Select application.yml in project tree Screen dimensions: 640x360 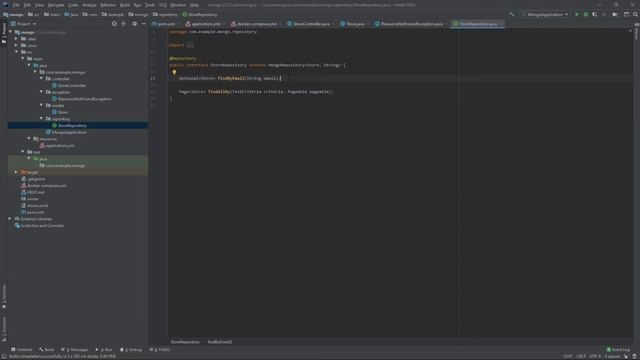coord(60,145)
